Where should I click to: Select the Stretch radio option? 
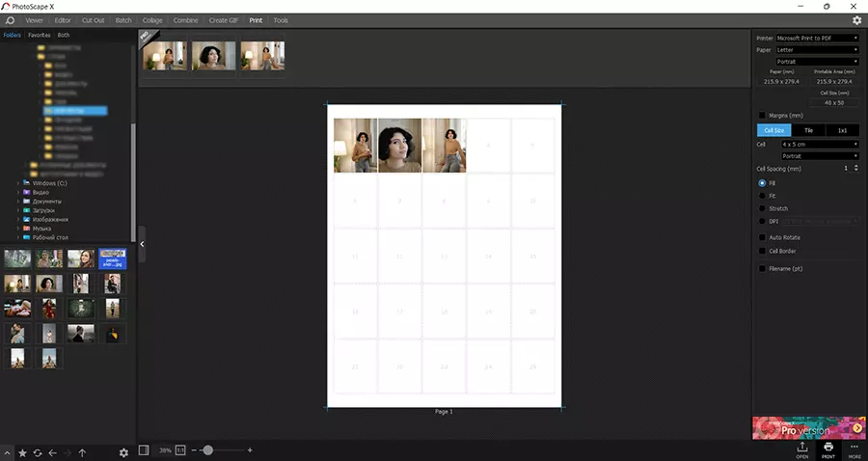point(762,208)
